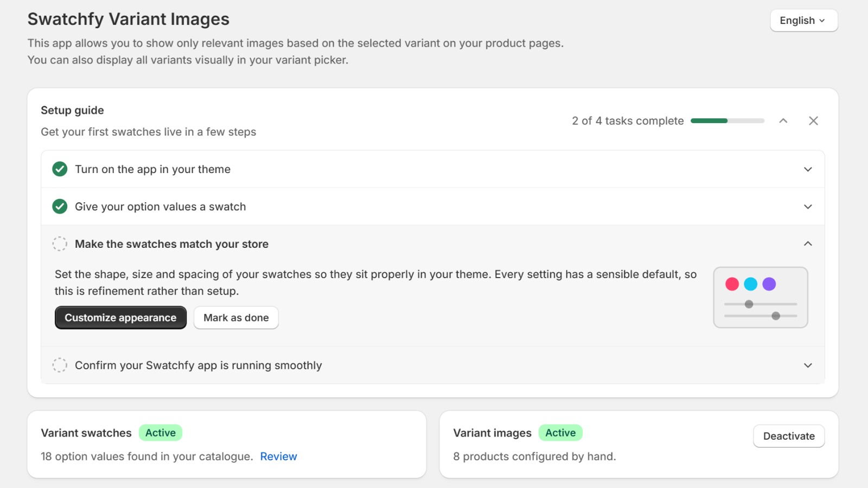Deactivate Variant images
868x488 pixels.
(789, 436)
